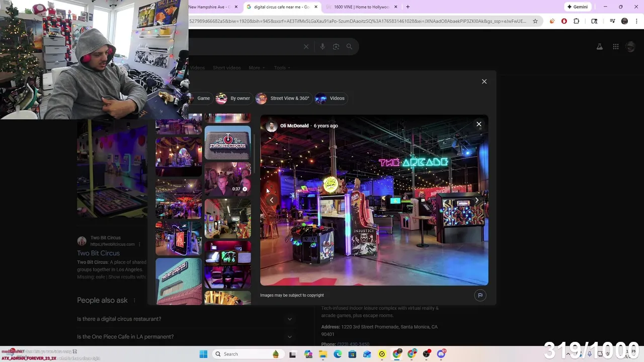Viewport: 644px width, 362px height.
Task: Open options next to People also ask
Action: point(134,301)
